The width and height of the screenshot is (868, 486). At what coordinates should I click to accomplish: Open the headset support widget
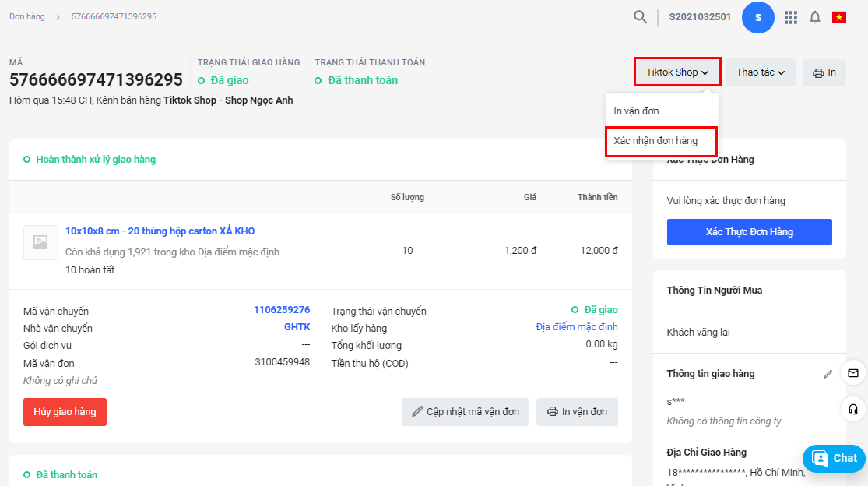click(x=853, y=409)
